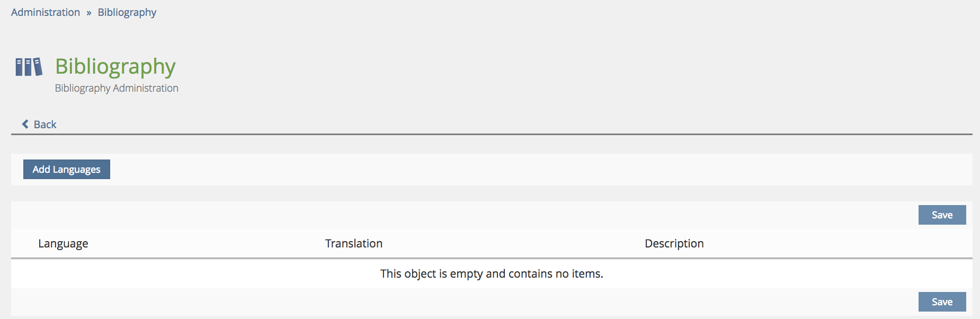Click the green Bibliography page heading
980x319 pixels.
pyautogui.click(x=115, y=66)
